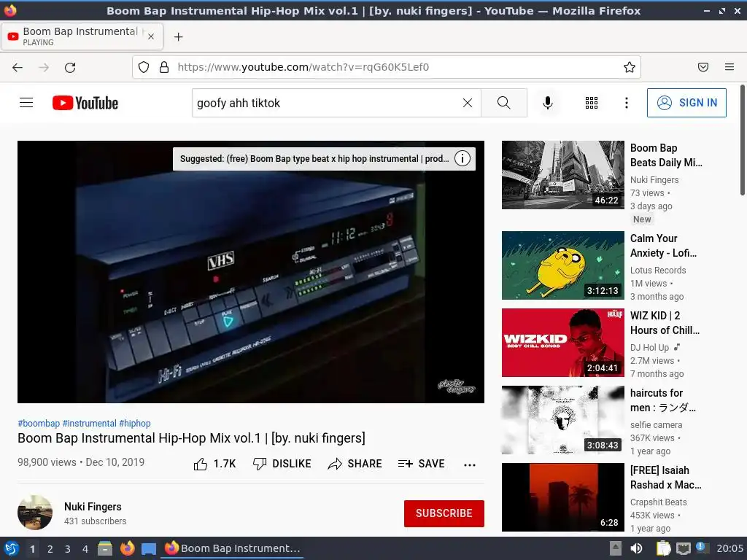The image size is (747, 560).
Task: Launch Firefox from taskbar quick launcher
Action: click(127, 548)
